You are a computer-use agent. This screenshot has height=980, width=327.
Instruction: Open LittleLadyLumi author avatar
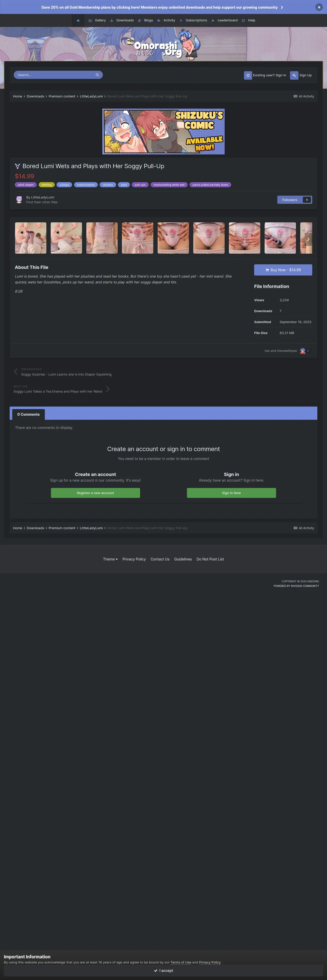(19, 200)
